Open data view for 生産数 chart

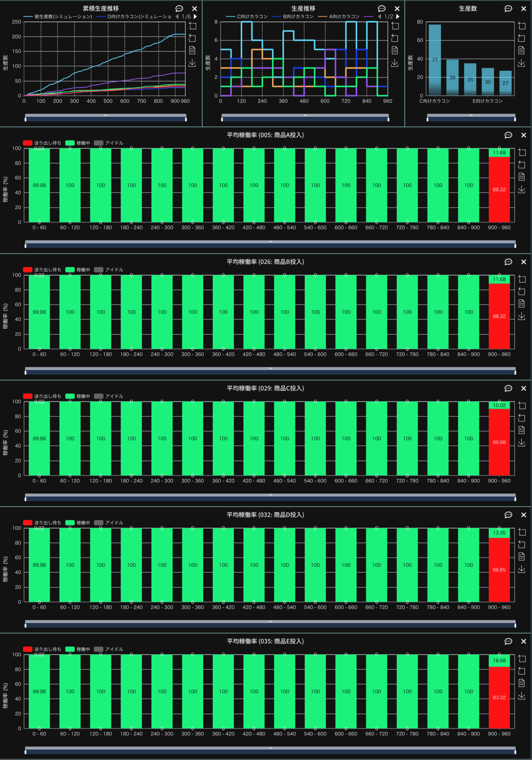pyautogui.click(x=521, y=50)
